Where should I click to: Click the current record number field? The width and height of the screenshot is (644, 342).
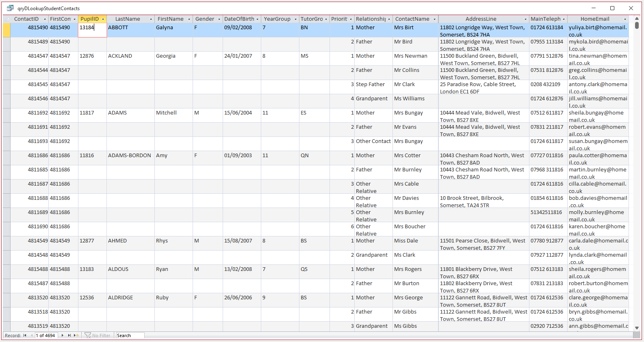(x=46, y=336)
